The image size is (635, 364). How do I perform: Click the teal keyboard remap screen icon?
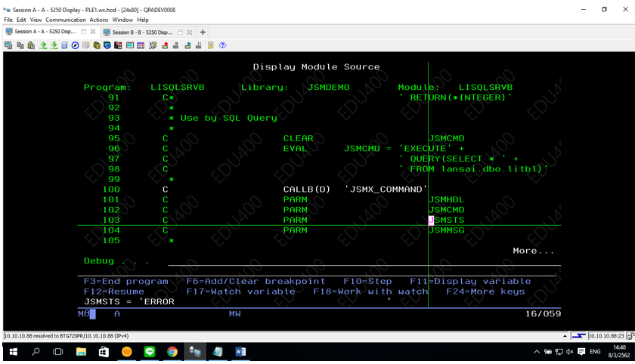pos(129,45)
